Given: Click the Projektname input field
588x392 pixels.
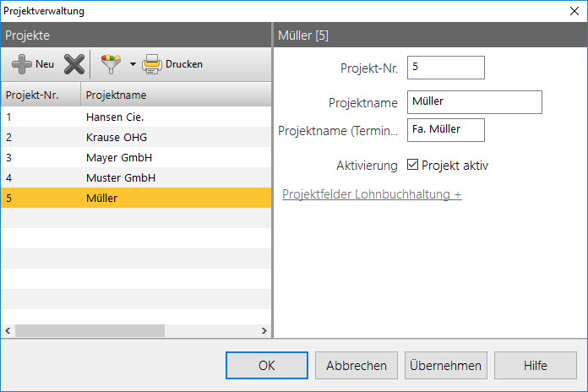Looking at the screenshot, I should [473, 102].
